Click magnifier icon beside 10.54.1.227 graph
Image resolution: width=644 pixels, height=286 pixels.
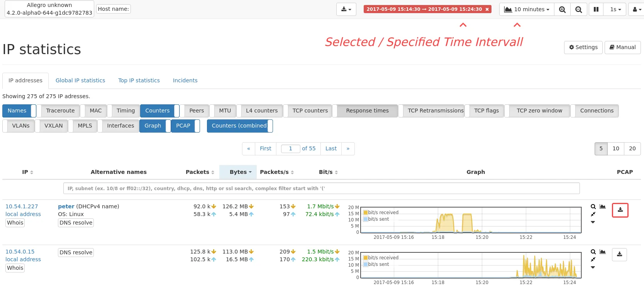tap(593, 207)
